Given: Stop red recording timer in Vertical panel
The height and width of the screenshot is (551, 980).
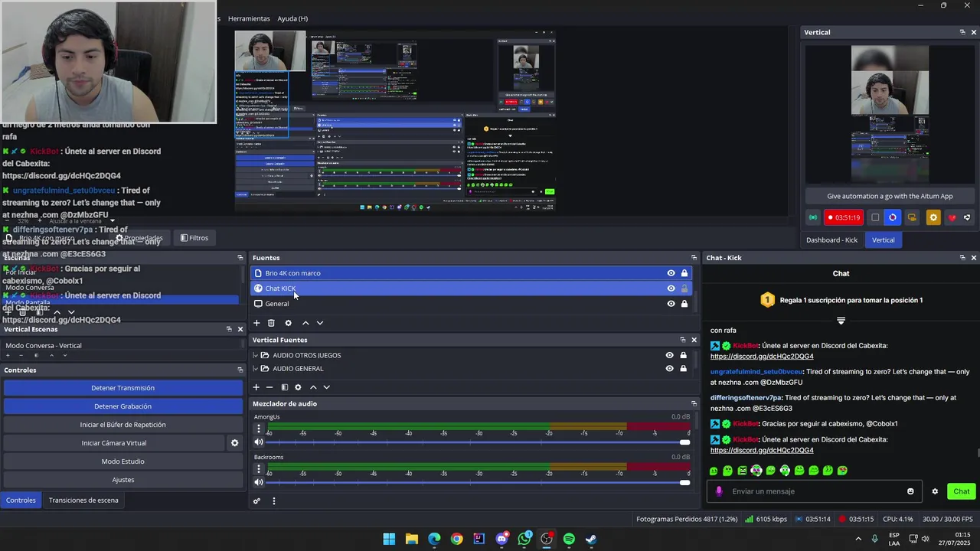Looking at the screenshot, I should pyautogui.click(x=844, y=217).
